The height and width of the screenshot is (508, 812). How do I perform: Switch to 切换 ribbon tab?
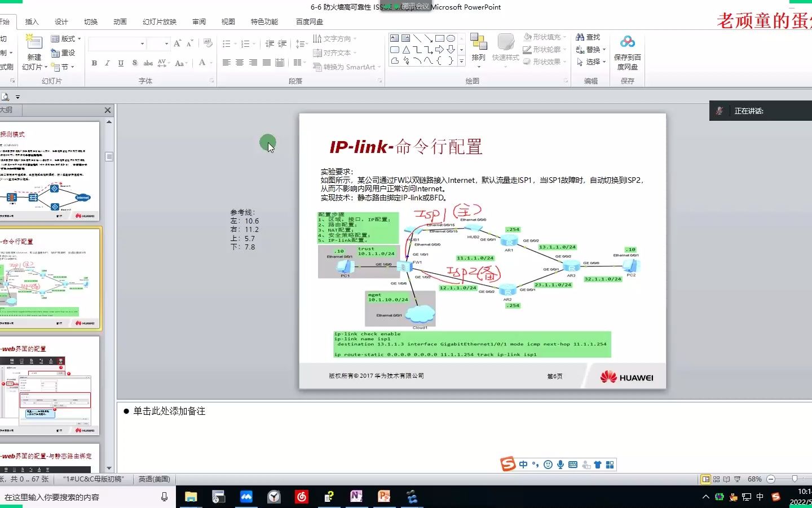(91, 22)
